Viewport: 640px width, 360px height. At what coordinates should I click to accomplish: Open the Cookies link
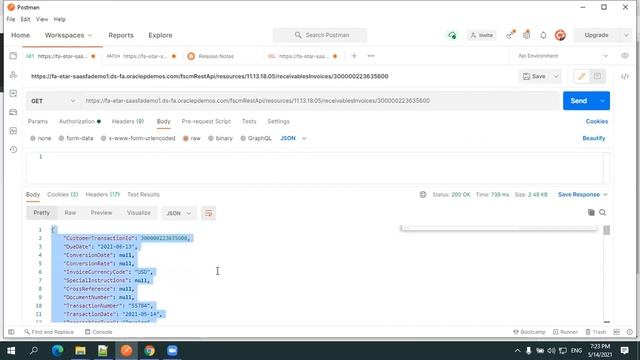pyautogui.click(x=596, y=122)
